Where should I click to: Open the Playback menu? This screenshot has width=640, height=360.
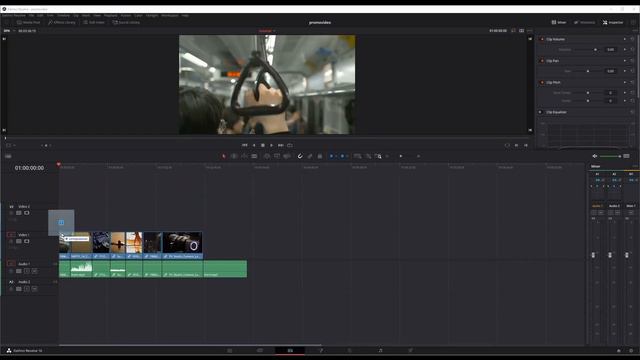pyautogui.click(x=110, y=16)
